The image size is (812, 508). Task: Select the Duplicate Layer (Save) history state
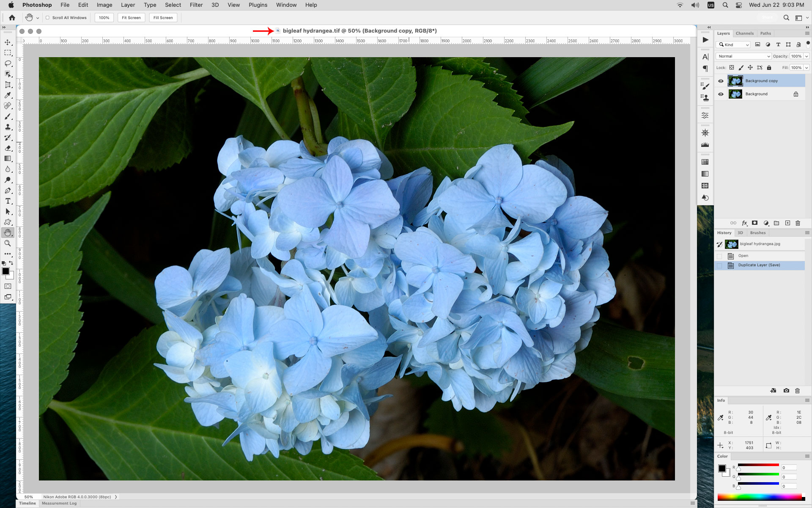coord(760,265)
